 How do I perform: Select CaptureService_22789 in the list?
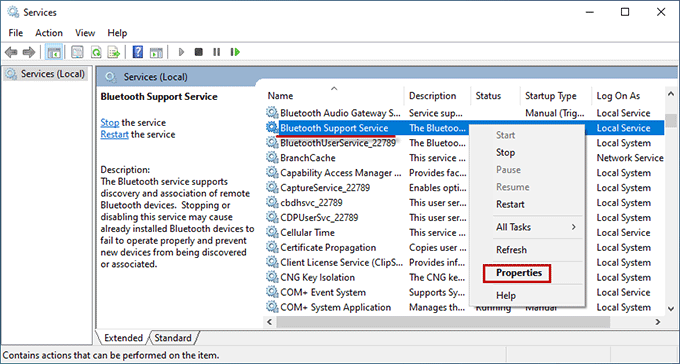tap(325, 187)
